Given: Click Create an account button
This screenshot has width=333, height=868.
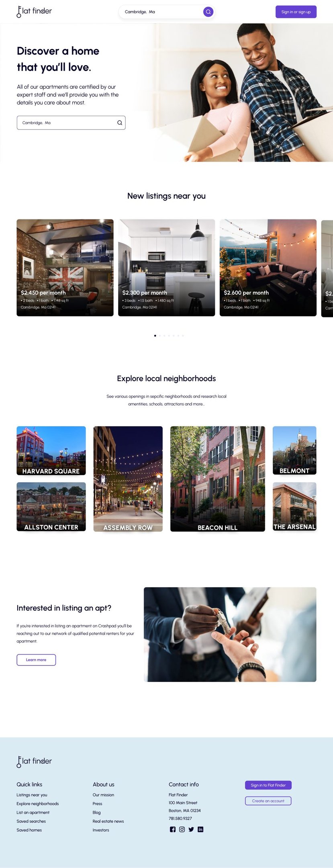Looking at the screenshot, I should coord(268,801).
